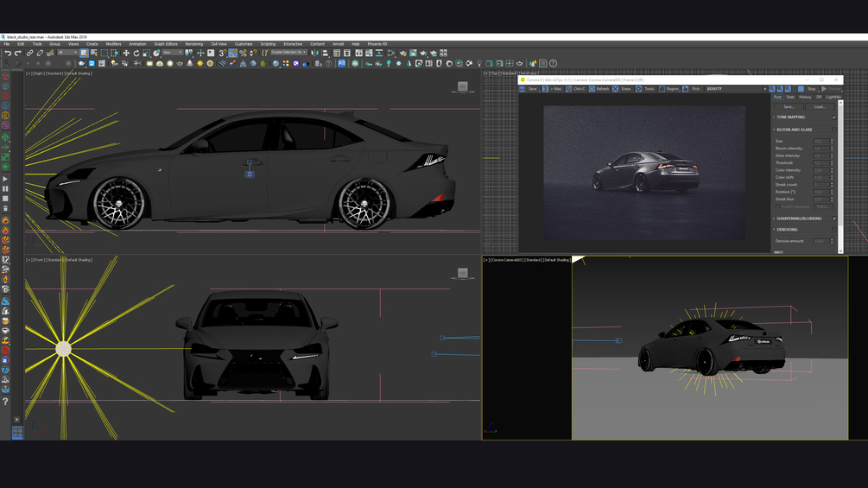
Task: Click the Redo arrow in main toolbar
Action: click(17, 53)
